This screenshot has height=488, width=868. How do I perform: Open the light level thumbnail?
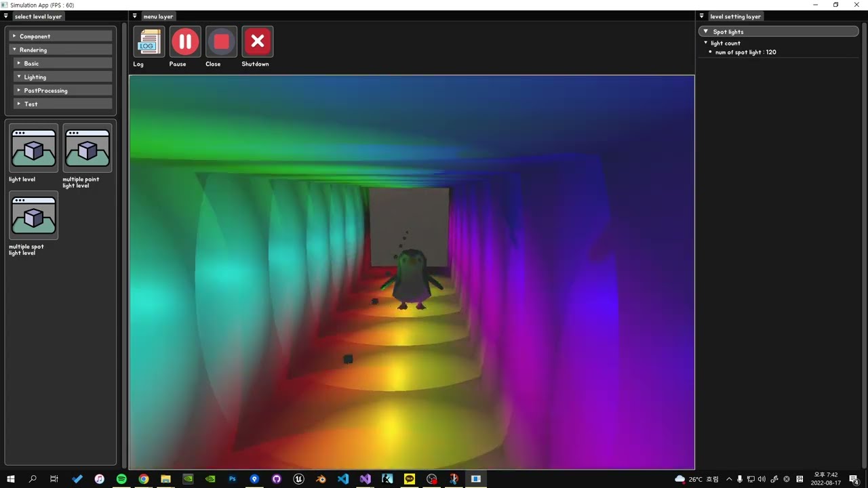point(34,148)
